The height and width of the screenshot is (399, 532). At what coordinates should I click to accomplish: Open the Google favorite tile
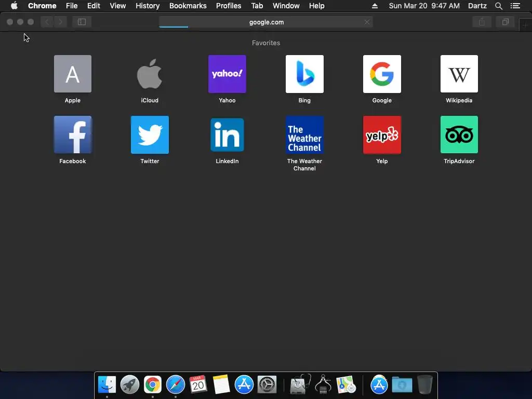[382, 74]
